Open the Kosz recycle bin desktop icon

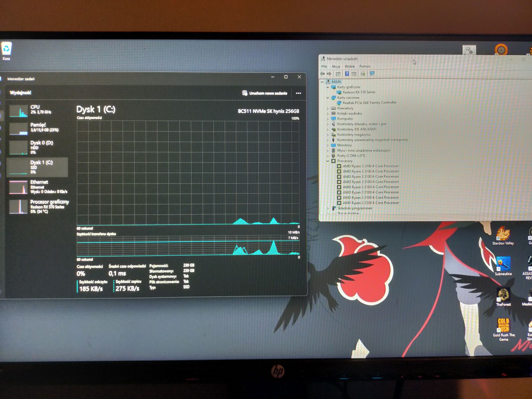tap(6, 51)
